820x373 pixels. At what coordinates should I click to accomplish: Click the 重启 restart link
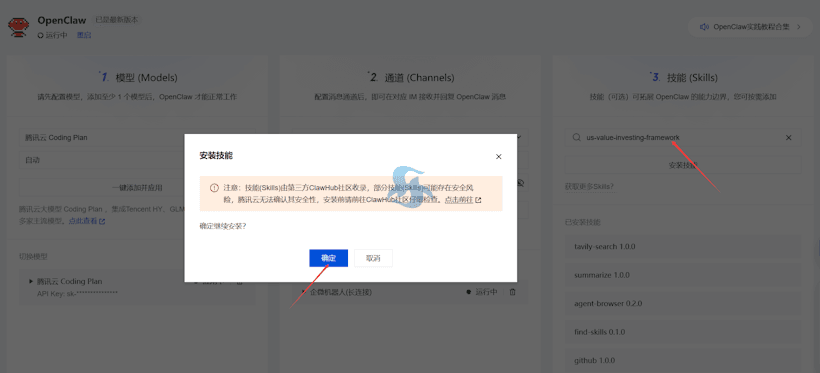point(84,36)
